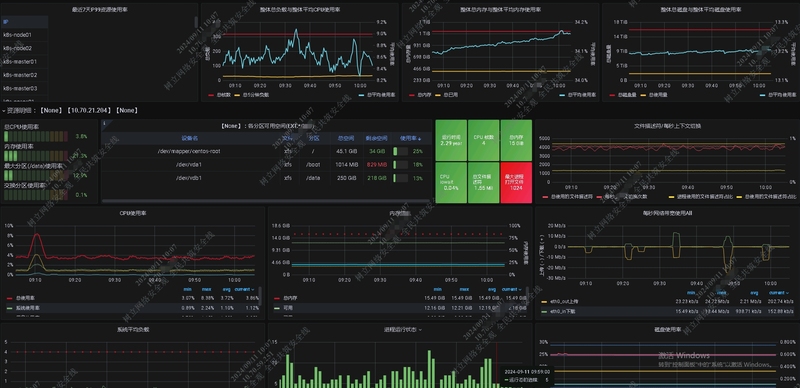Click the CPU 核数 stat tile
This screenshot has height=388, width=800.
[484, 140]
